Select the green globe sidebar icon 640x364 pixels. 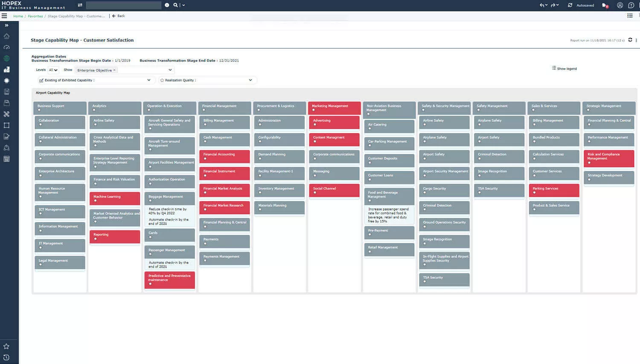coord(6,58)
